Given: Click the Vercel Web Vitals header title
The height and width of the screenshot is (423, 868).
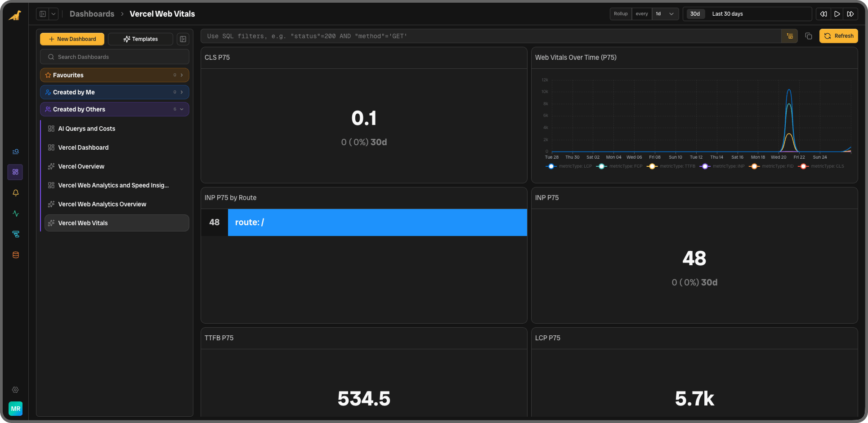Looking at the screenshot, I should 162,14.
